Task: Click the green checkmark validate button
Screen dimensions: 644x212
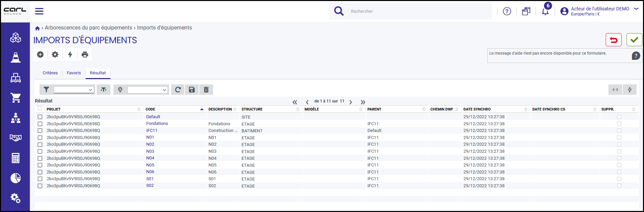Action: (x=634, y=40)
